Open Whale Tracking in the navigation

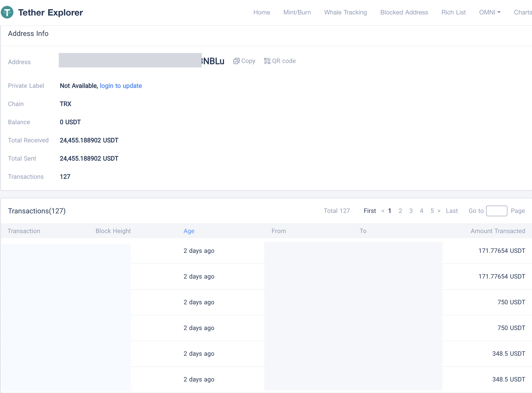pos(345,12)
